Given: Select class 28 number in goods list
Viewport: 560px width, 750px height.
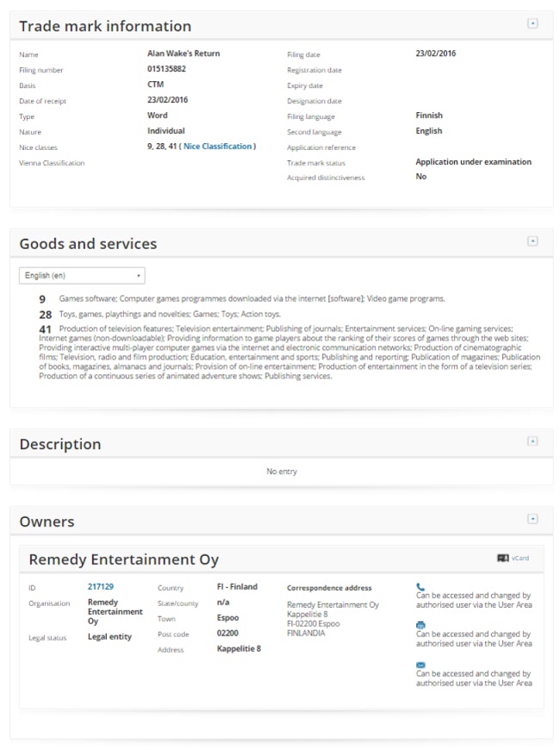Looking at the screenshot, I should point(45,315).
